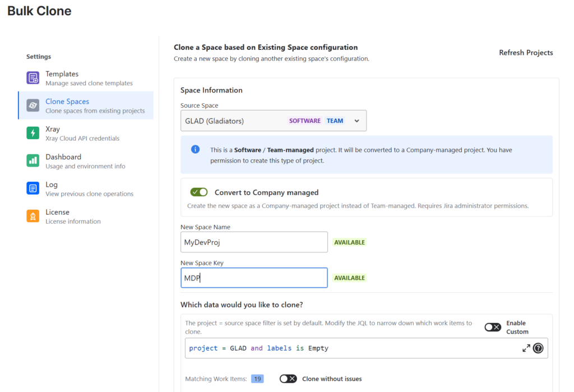Click the License icon in sidebar
This screenshot has width=574, height=392.
(33, 216)
